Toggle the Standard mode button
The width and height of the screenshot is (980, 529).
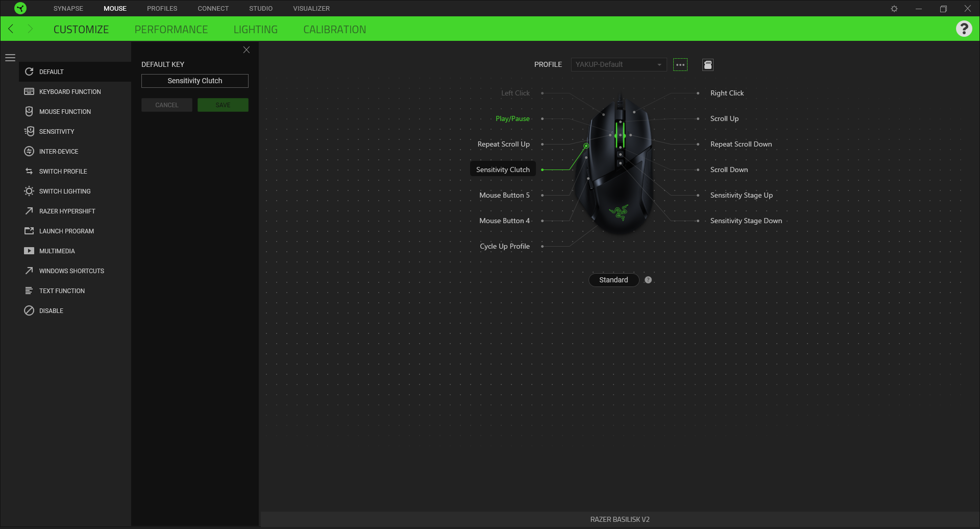pyautogui.click(x=614, y=280)
